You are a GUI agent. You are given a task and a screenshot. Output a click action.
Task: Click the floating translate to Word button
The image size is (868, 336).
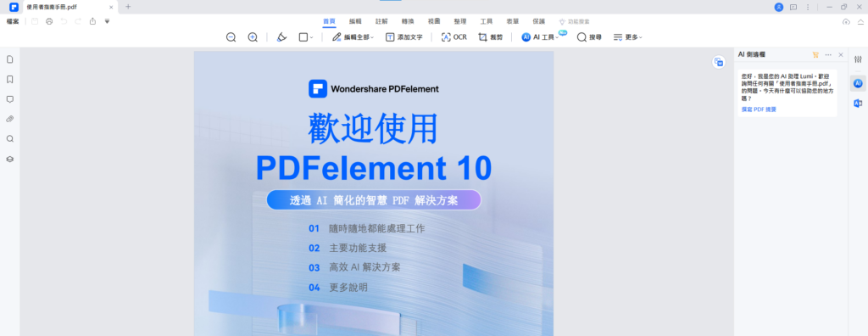(x=719, y=62)
